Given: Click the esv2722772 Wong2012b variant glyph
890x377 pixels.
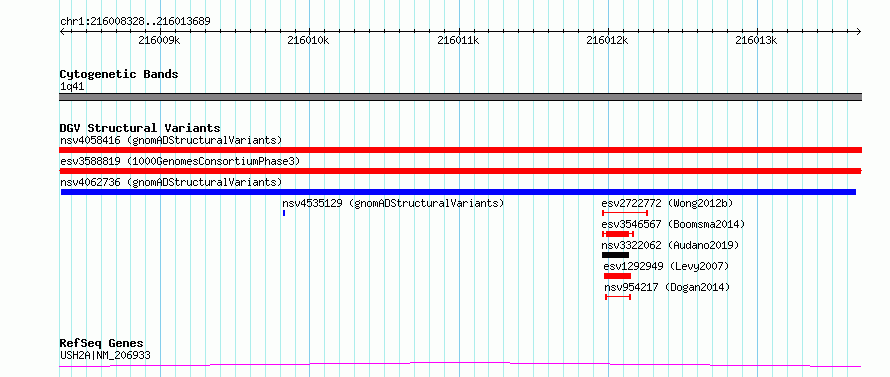Looking at the screenshot, I should [x=625, y=213].
